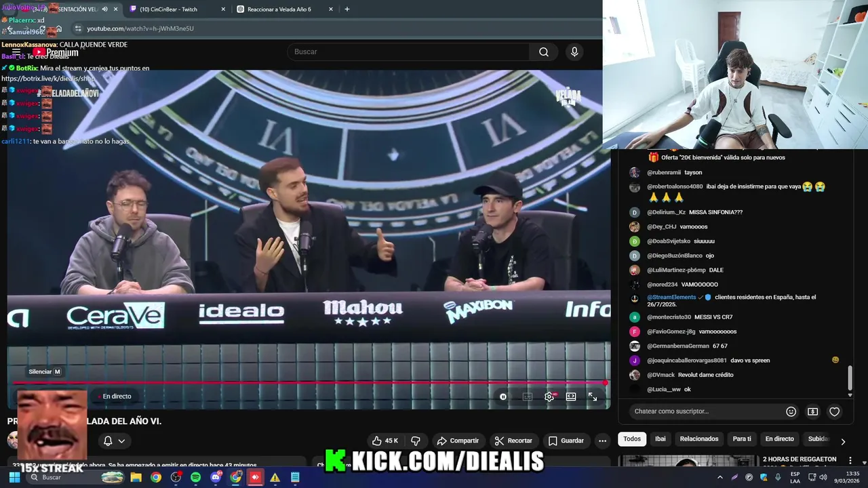Toggle subtitles on the video player
868x488 pixels.
click(x=528, y=396)
